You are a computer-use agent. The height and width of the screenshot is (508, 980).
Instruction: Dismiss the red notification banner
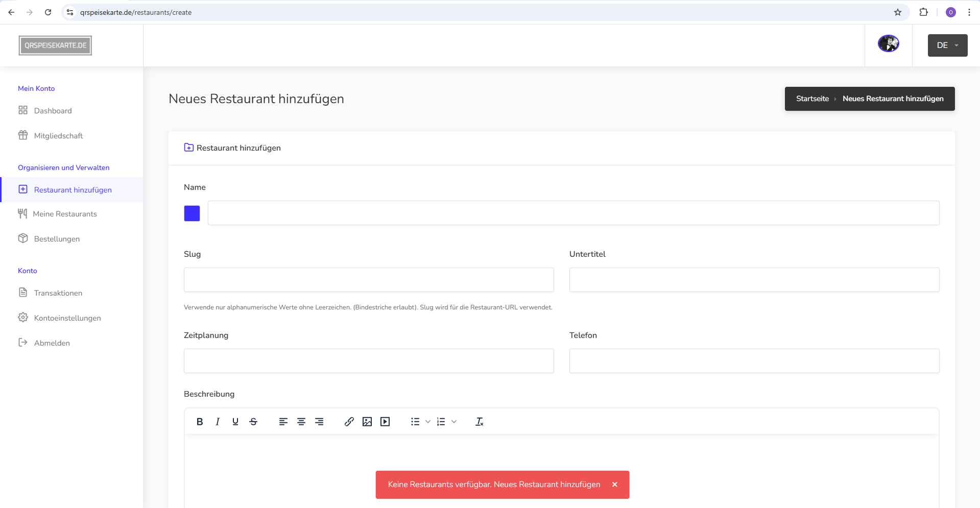coord(615,485)
